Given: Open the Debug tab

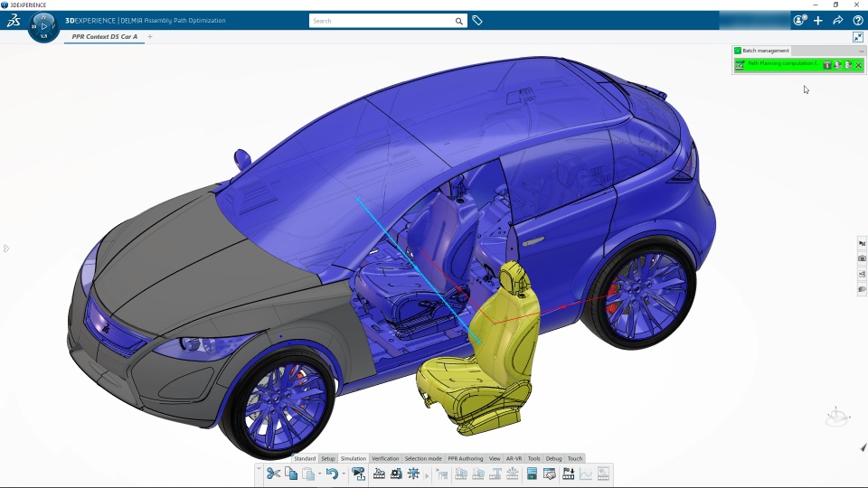Looking at the screenshot, I should click(553, 459).
